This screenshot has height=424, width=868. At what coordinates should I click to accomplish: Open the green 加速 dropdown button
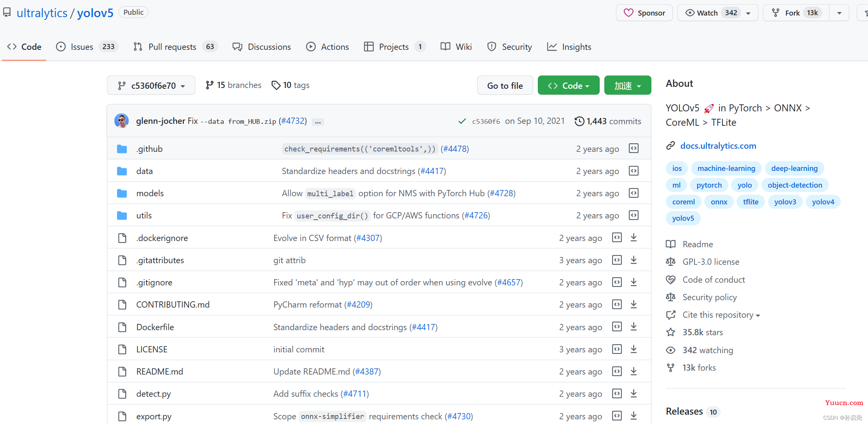[628, 85]
